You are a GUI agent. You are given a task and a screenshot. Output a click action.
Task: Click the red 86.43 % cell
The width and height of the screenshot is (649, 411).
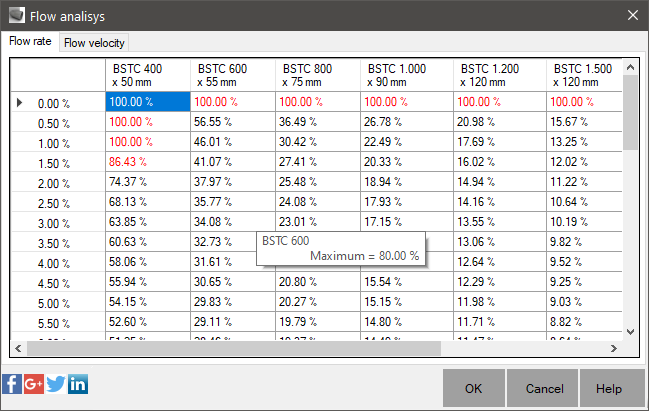(148, 162)
